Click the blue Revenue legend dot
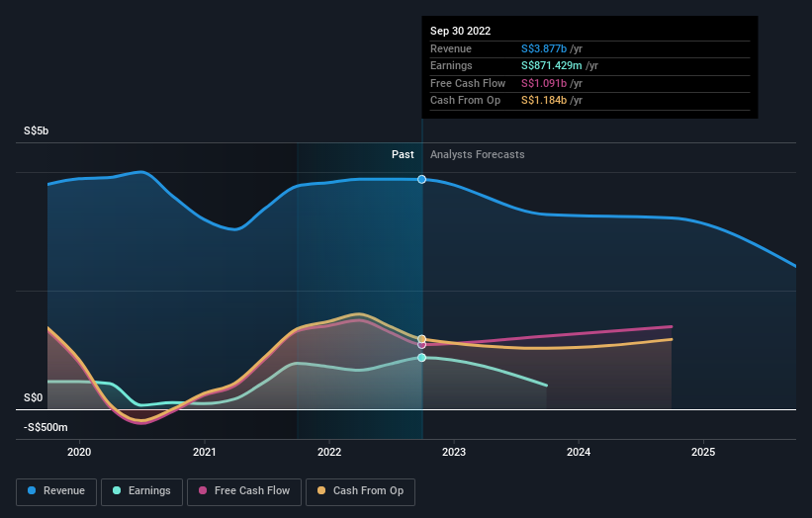This screenshot has height=518, width=812. [32, 490]
